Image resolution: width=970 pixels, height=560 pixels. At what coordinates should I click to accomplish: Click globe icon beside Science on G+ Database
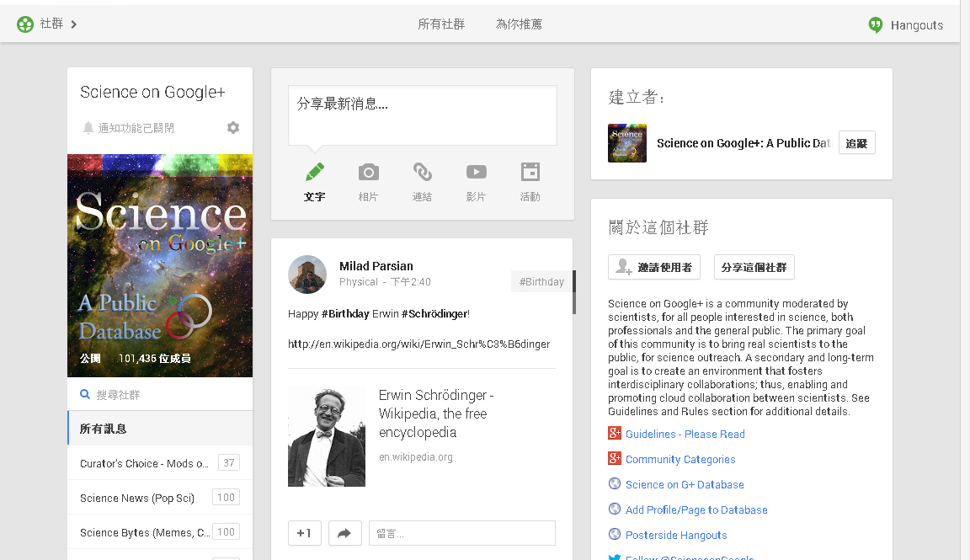pyautogui.click(x=615, y=483)
